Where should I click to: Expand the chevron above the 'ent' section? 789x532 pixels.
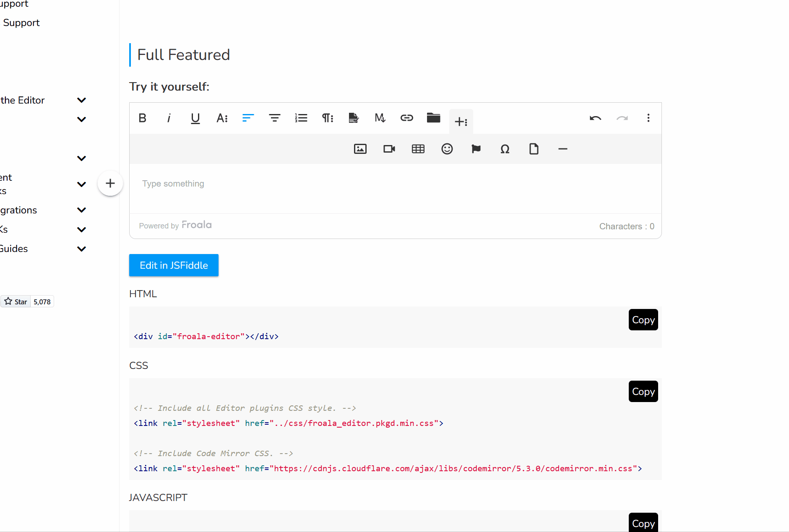coord(82,158)
